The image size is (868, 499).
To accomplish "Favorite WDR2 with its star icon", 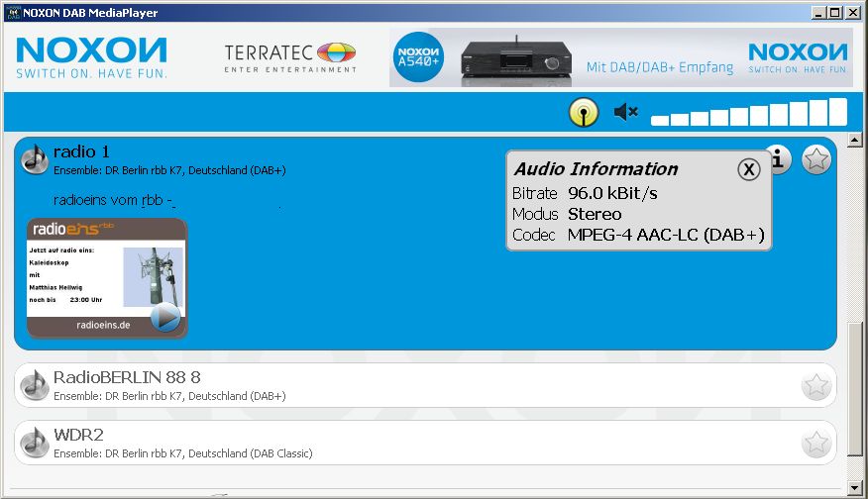I will pos(816,444).
